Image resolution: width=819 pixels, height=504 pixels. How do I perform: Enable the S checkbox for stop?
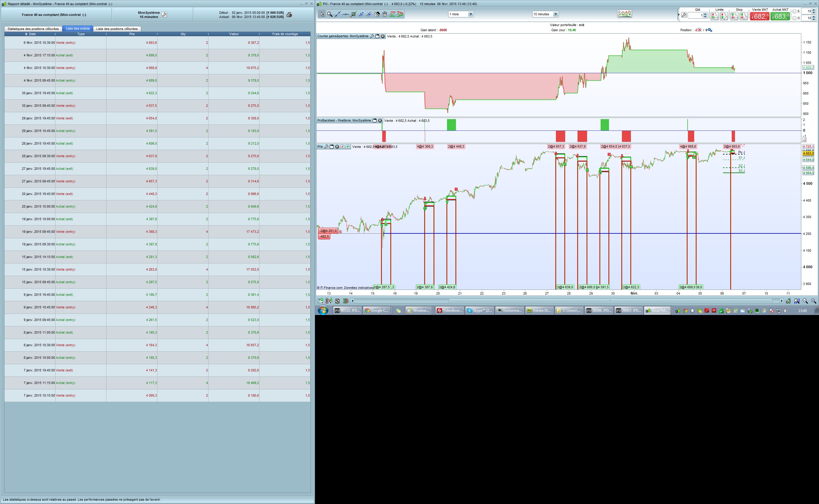pos(795,11)
